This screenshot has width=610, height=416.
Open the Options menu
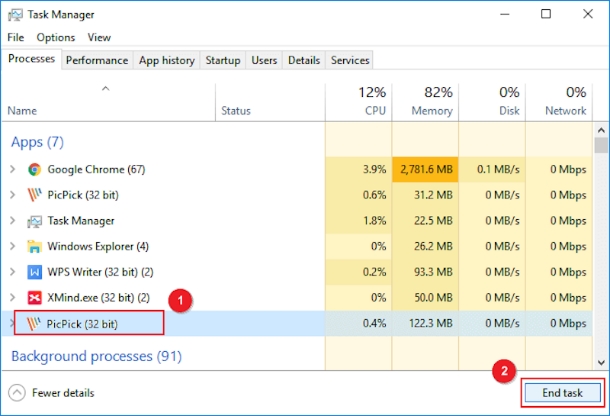click(56, 37)
